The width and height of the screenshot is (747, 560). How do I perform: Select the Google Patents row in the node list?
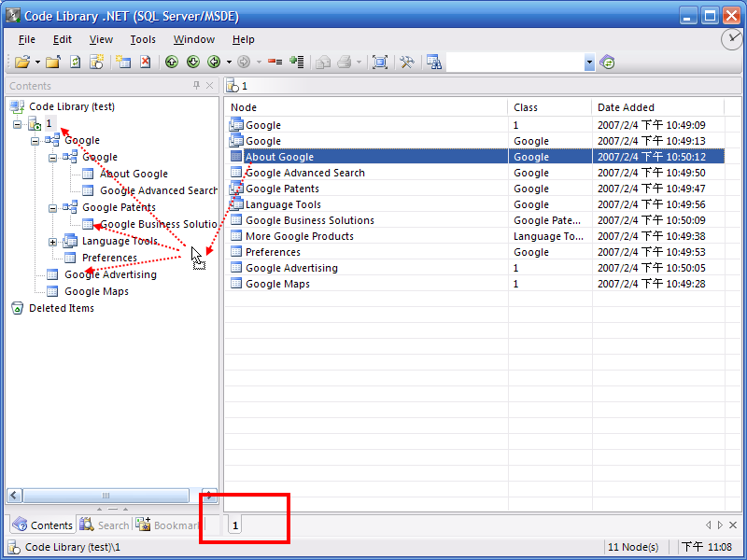475,189
